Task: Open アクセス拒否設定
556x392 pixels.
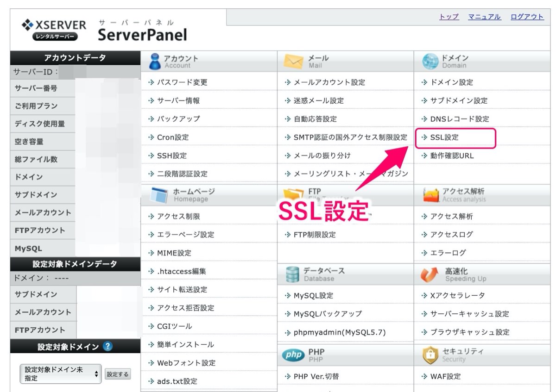Action: pyautogui.click(x=185, y=308)
